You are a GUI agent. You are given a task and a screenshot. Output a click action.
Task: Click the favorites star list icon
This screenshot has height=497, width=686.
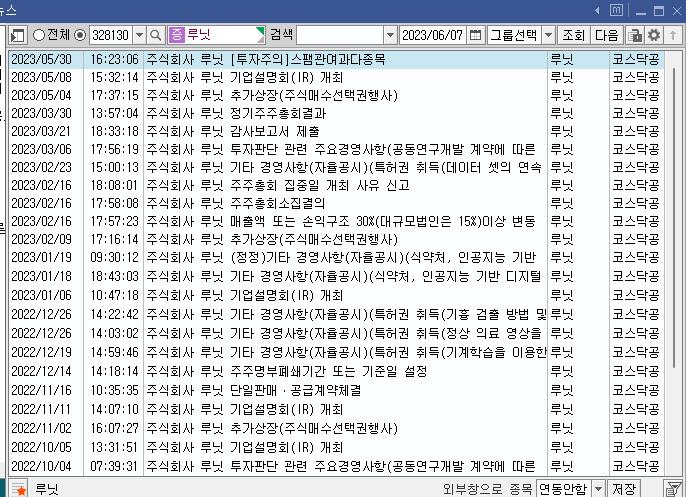[x=19, y=488]
